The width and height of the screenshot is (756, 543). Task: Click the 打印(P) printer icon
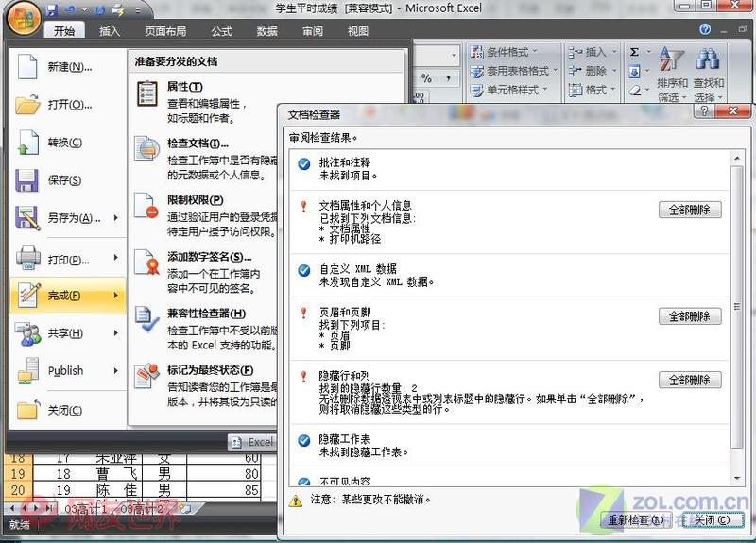(28, 257)
